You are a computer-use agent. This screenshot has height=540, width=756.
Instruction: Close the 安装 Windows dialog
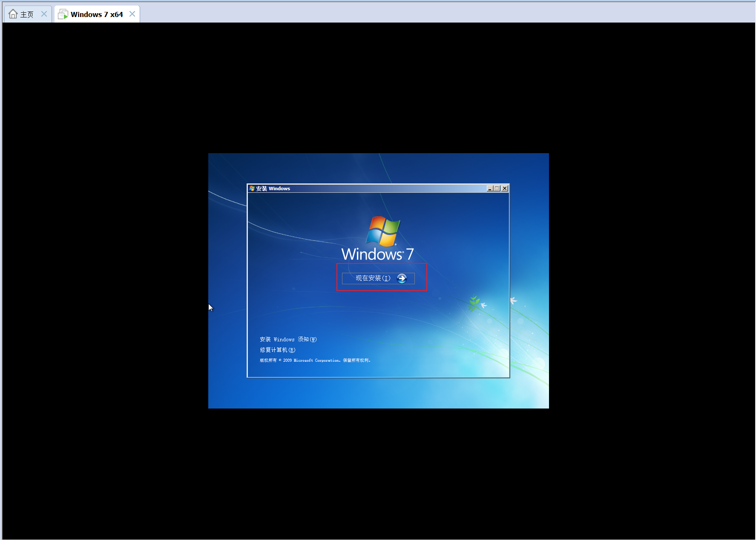505,189
